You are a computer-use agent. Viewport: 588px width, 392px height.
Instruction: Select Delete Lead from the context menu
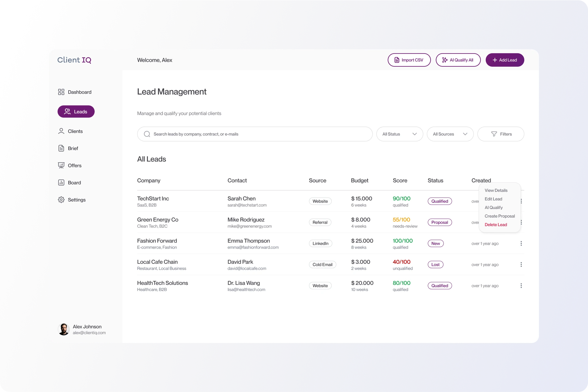click(x=496, y=224)
